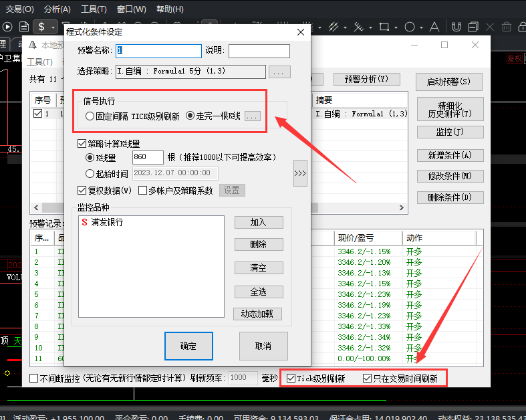Click the 启动预警(S) button
The width and height of the screenshot is (526, 420).
(449, 82)
